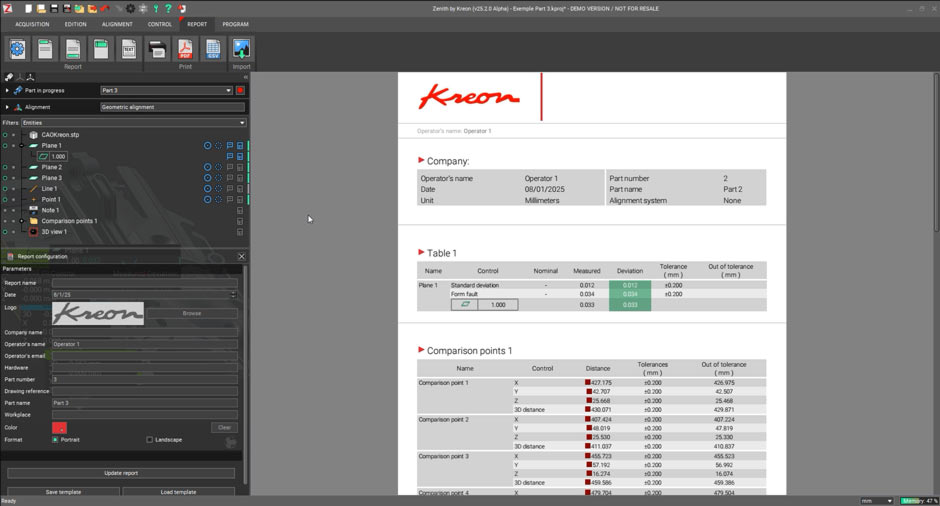Click the Import image icon
This screenshot has width=940, height=506.
(241, 48)
